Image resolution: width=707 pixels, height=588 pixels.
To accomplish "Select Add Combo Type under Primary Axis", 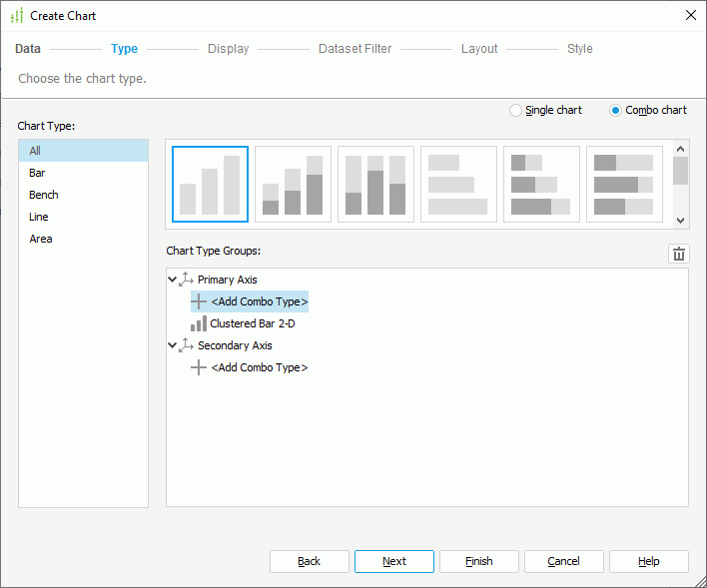I will [x=259, y=301].
